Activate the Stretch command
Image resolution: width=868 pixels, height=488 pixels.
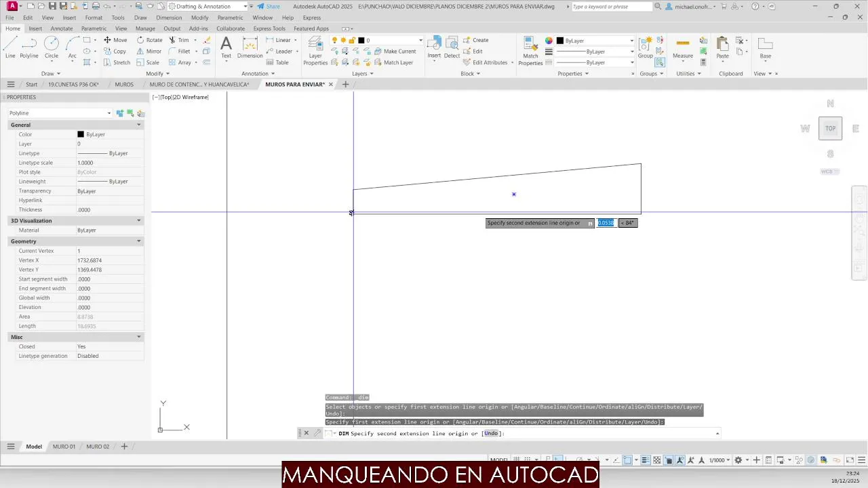117,62
